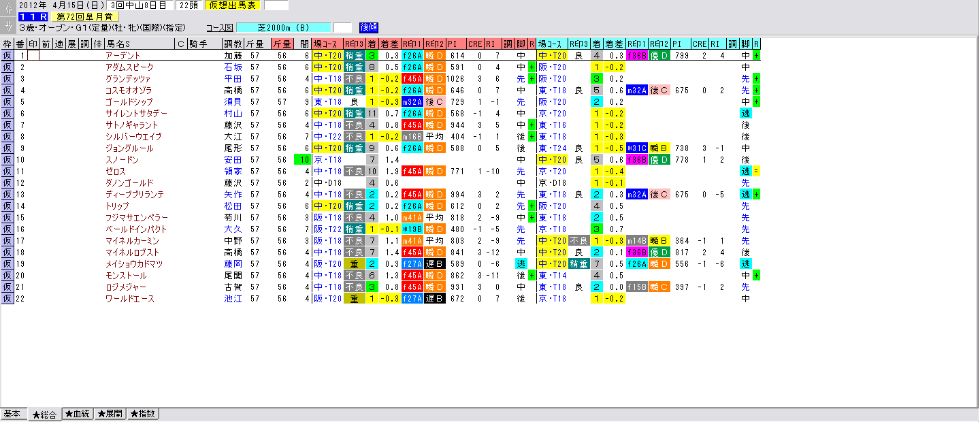This screenshot has width=980, height=422.
Task: Click the green plus marker in アーデント row
Action: (756, 56)
